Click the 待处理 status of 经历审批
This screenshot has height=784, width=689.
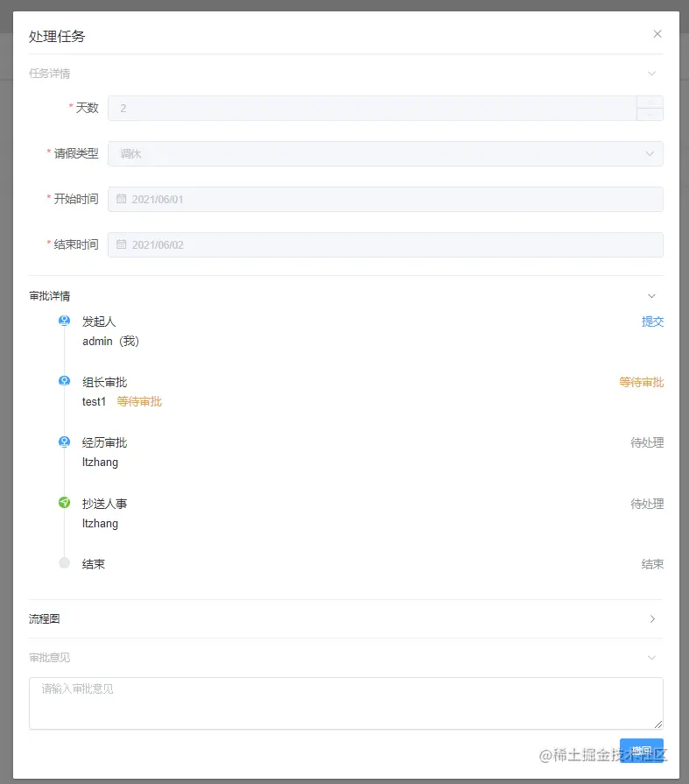tap(647, 442)
